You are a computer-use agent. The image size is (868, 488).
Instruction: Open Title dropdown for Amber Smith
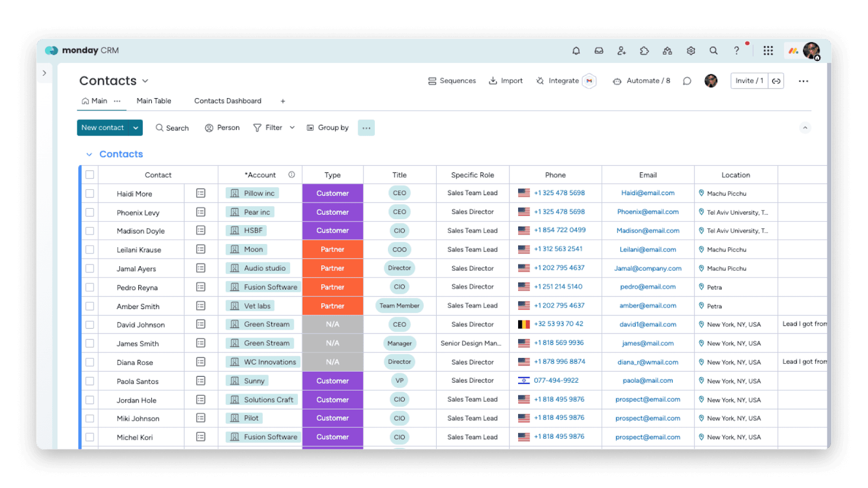[x=399, y=306]
